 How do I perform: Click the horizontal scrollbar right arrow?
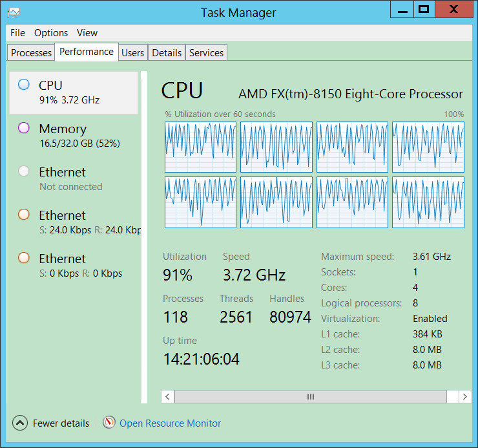465,396
